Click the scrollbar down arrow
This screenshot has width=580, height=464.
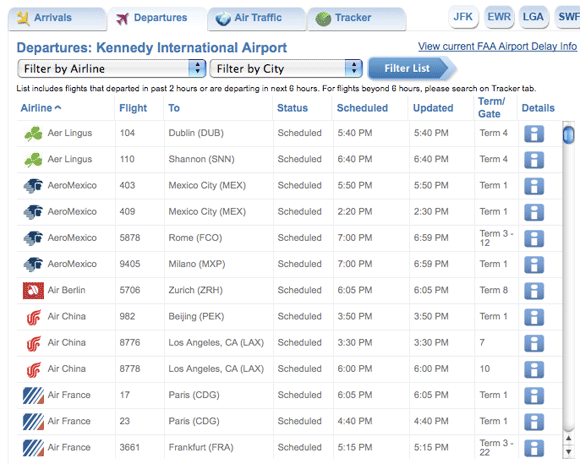(569, 452)
